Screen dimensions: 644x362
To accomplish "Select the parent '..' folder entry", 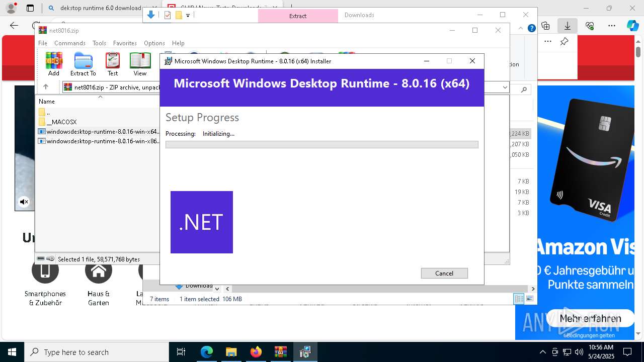I will pyautogui.click(x=44, y=112).
